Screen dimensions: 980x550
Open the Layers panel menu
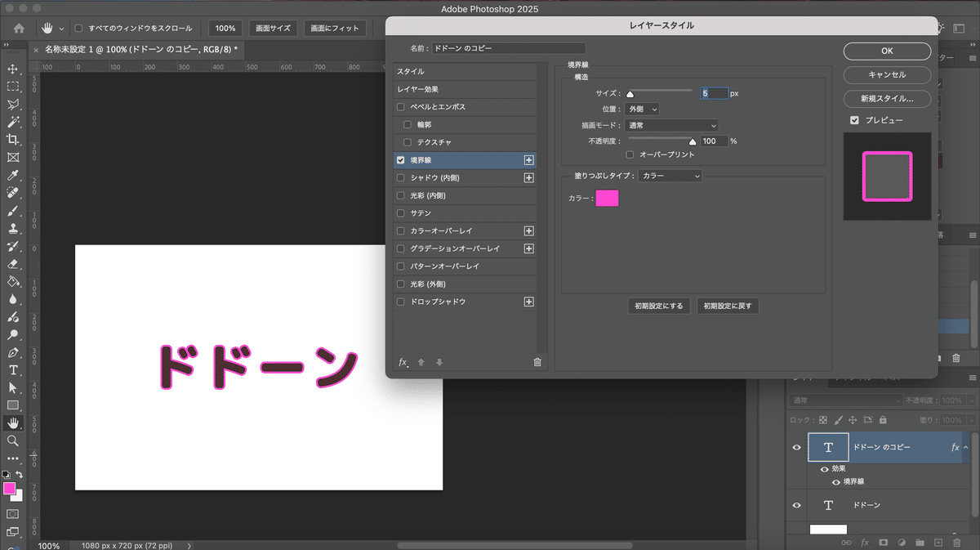point(972,378)
